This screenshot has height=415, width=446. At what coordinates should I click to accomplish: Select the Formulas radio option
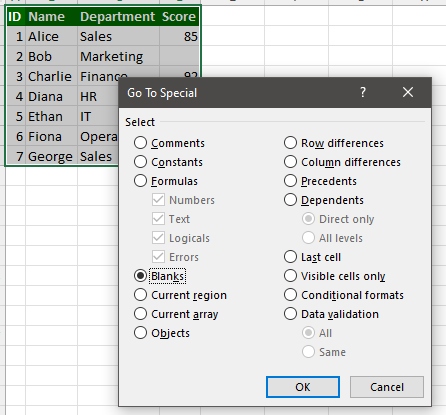click(x=140, y=181)
